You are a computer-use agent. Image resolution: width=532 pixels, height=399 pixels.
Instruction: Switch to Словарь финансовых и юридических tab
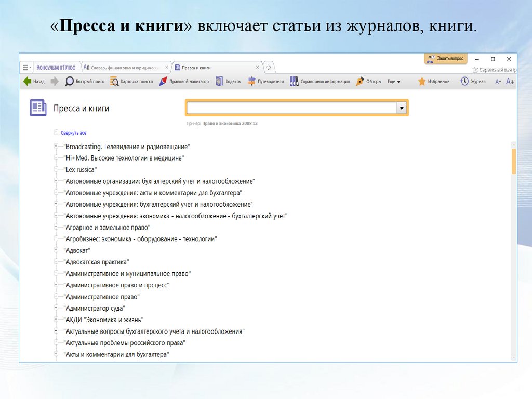coord(126,68)
